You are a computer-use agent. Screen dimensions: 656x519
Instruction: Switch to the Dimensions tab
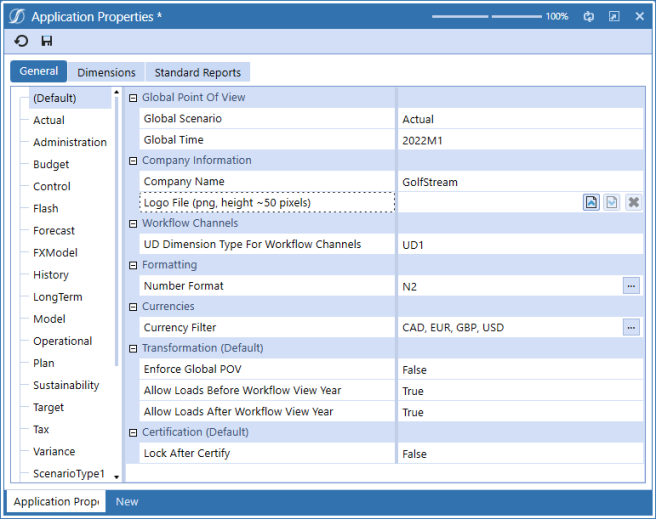106,72
